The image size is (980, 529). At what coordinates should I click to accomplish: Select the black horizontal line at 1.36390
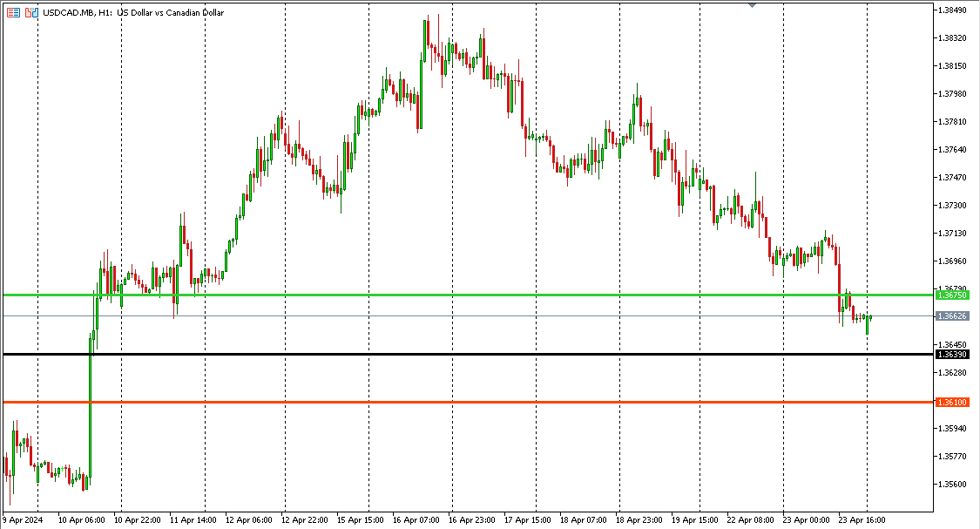pos(468,355)
